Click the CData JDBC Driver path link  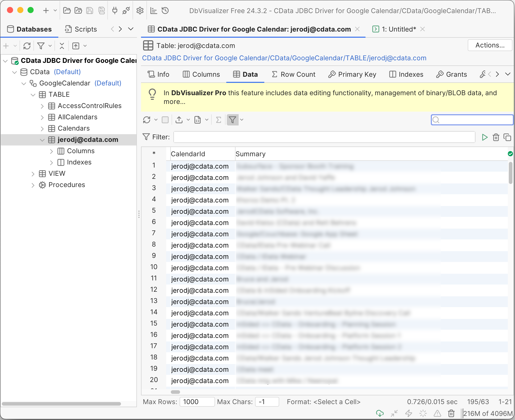tap(284, 58)
